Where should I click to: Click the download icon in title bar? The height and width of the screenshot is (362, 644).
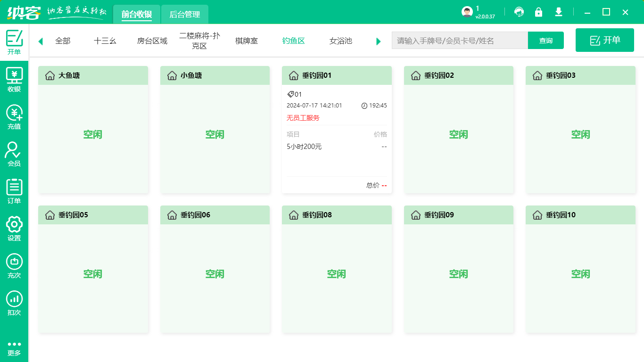tap(559, 12)
